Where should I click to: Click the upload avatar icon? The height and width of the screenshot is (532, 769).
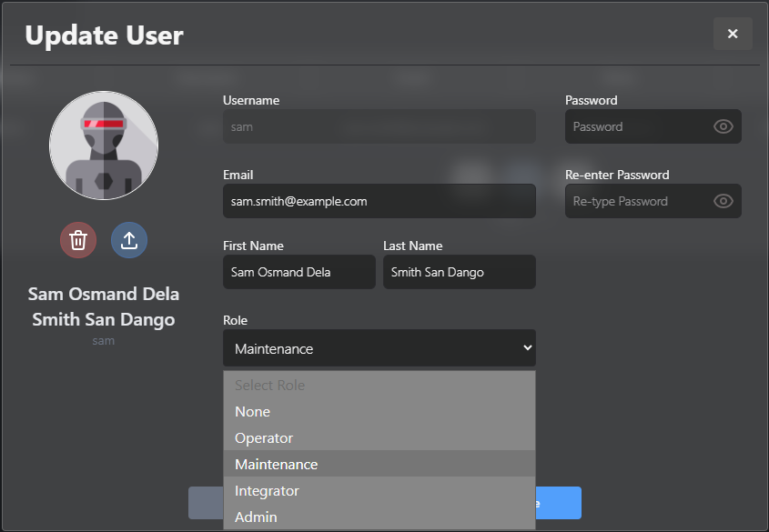tap(129, 240)
